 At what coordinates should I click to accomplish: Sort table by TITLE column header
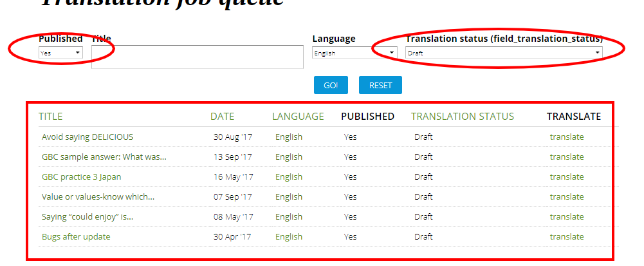51,117
